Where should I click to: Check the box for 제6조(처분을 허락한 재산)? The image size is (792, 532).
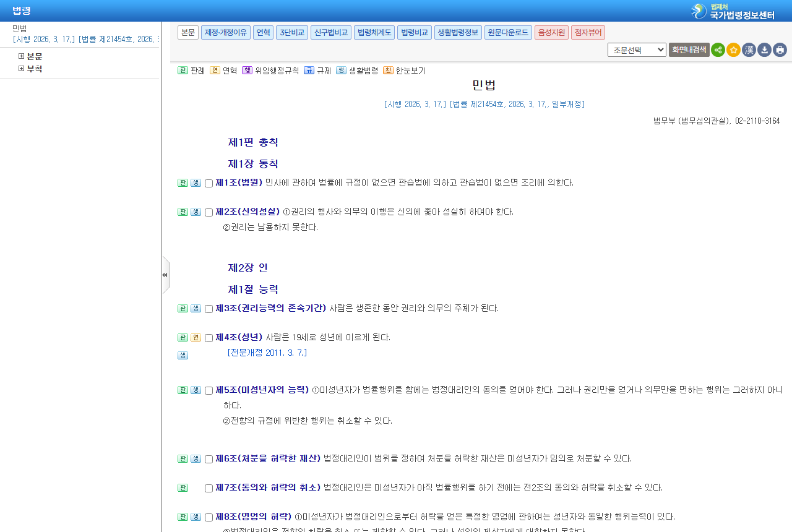[x=209, y=460]
